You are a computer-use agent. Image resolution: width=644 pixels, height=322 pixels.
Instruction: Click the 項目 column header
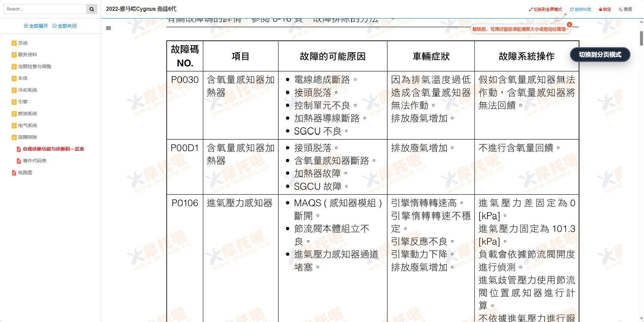coord(240,56)
